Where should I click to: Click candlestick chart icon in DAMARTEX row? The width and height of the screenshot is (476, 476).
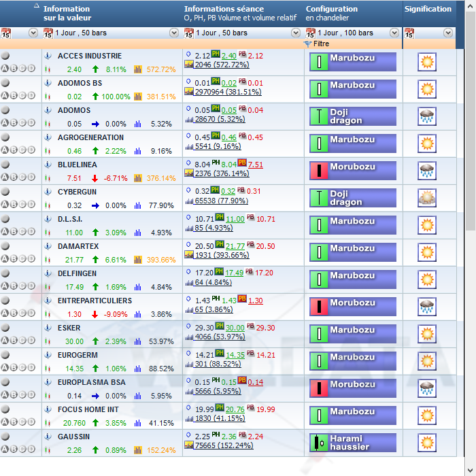pos(48,260)
